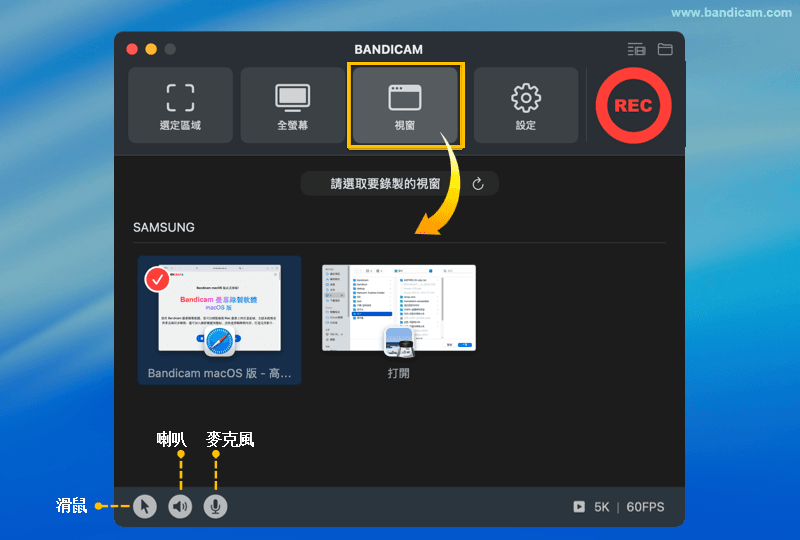Select the 全螢幕 fullscreen capture mode
Viewport: 800px width, 540px height.
click(x=292, y=105)
